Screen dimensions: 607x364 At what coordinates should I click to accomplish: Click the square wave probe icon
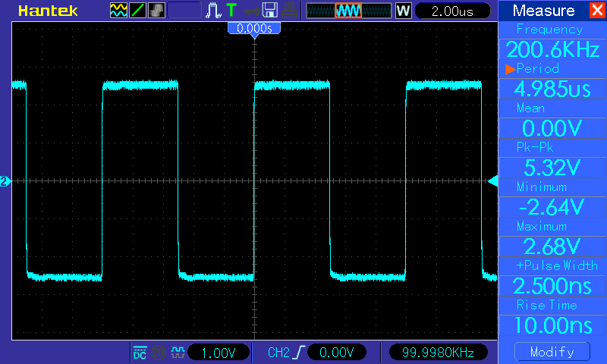(x=178, y=353)
